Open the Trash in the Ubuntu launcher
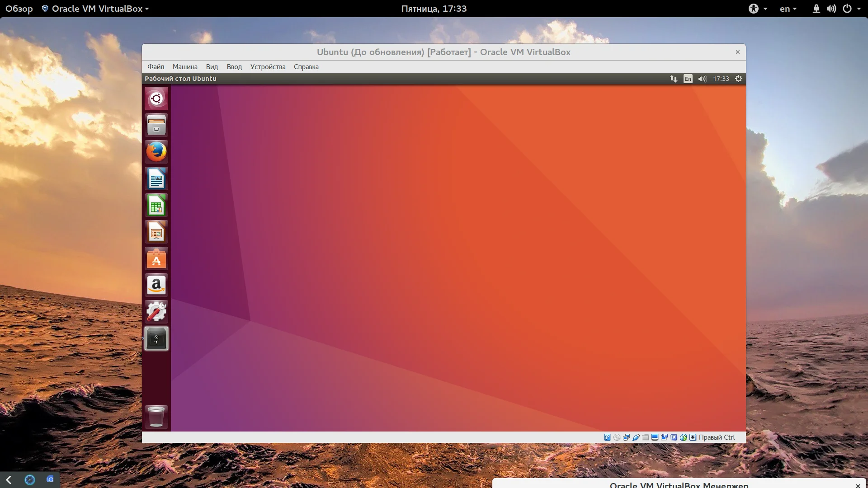868x488 pixels. click(156, 417)
